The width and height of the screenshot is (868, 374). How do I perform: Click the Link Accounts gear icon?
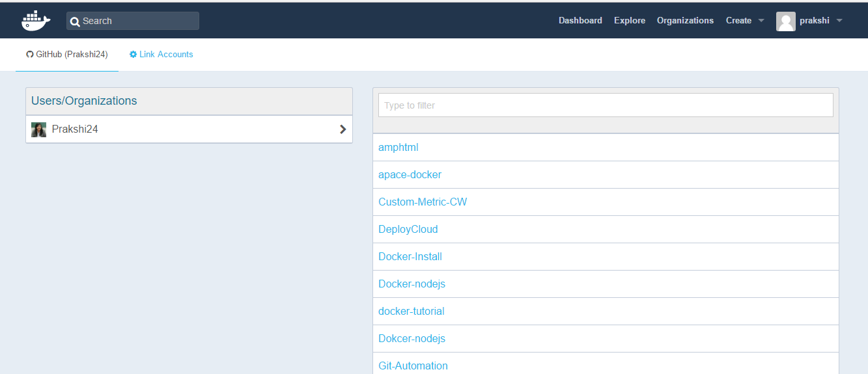click(x=133, y=55)
